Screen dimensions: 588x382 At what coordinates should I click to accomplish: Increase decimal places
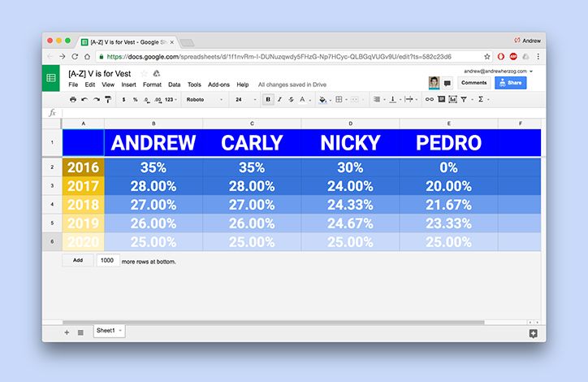158,99
